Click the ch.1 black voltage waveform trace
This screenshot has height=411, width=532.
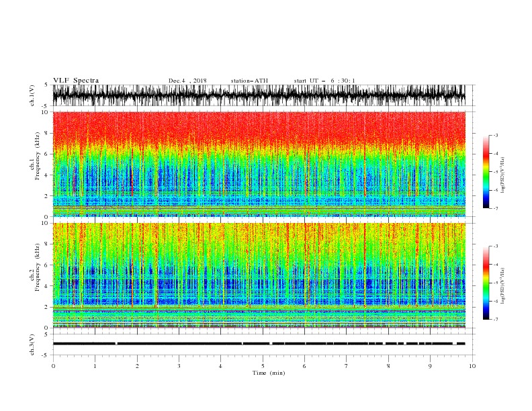(x=259, y=95)
